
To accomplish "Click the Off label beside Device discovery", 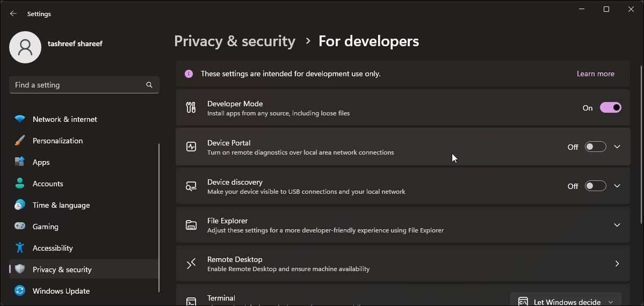I will [573, 186].
